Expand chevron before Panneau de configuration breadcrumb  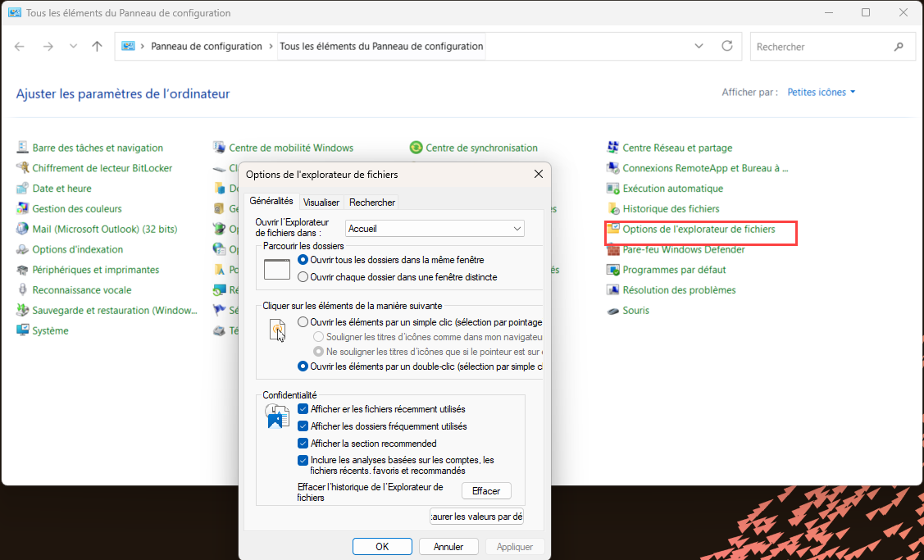pyautogui.click(x=142, y=47)
